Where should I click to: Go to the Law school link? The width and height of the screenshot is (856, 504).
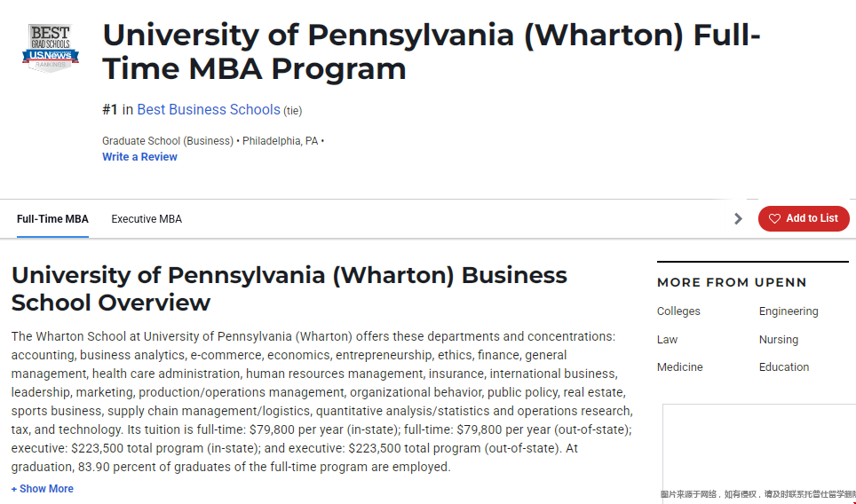667,340
